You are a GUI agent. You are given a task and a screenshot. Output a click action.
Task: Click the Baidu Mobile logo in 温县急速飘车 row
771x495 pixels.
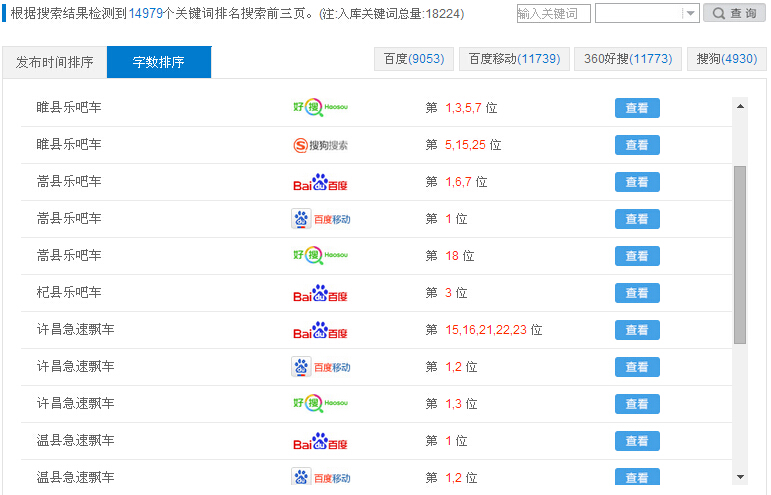point(321,477)
